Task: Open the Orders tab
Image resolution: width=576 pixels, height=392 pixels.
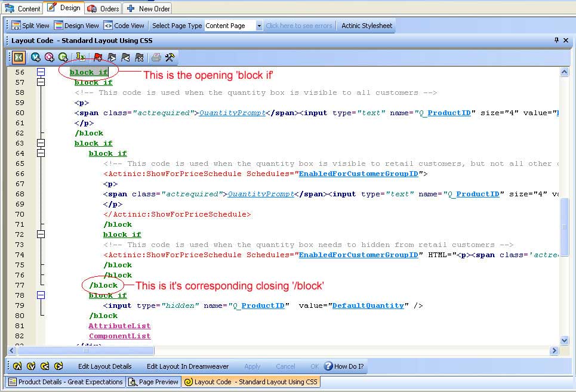Action: [103, 8]
